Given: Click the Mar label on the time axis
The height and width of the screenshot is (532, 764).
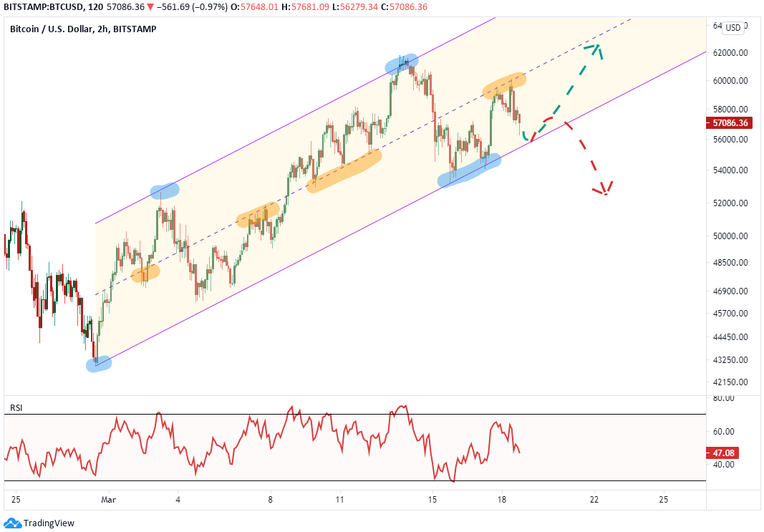Looking at the screenshot, I should [108, 499].
